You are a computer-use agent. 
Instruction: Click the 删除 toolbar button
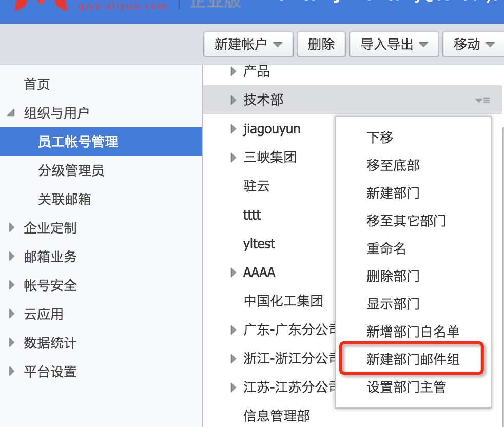pyautogui.click(x=321, y=44)
